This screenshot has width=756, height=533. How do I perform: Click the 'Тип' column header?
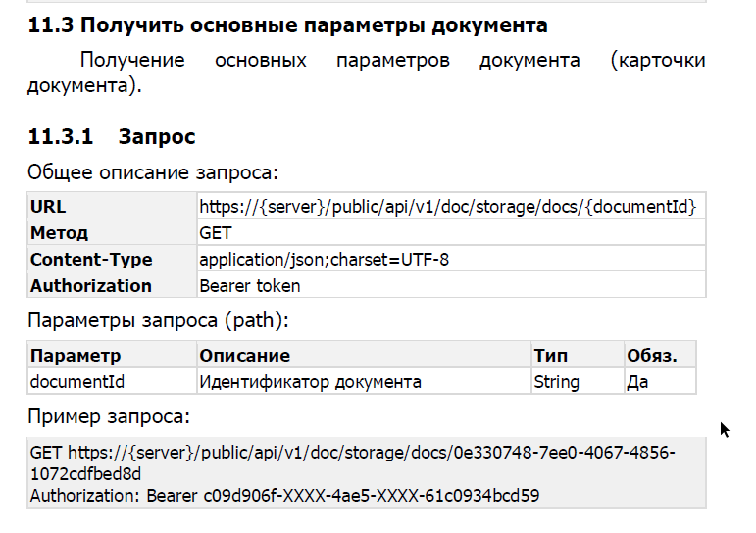[x=551, y=355]
